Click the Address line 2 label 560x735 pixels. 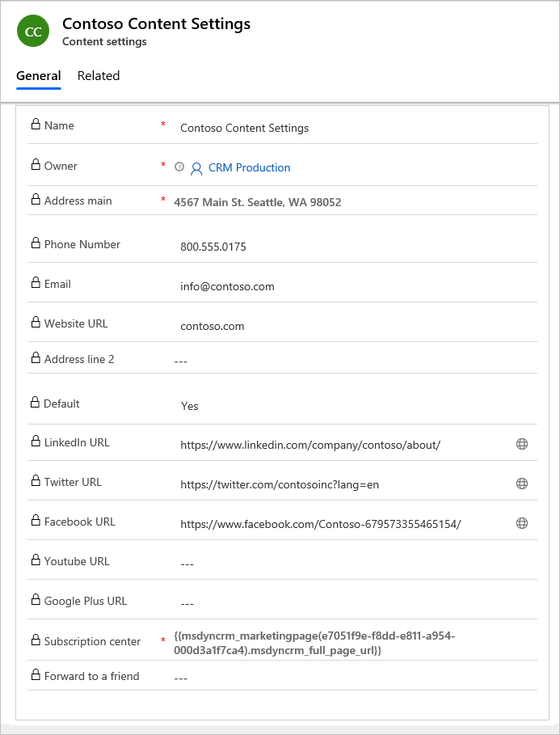79,359
